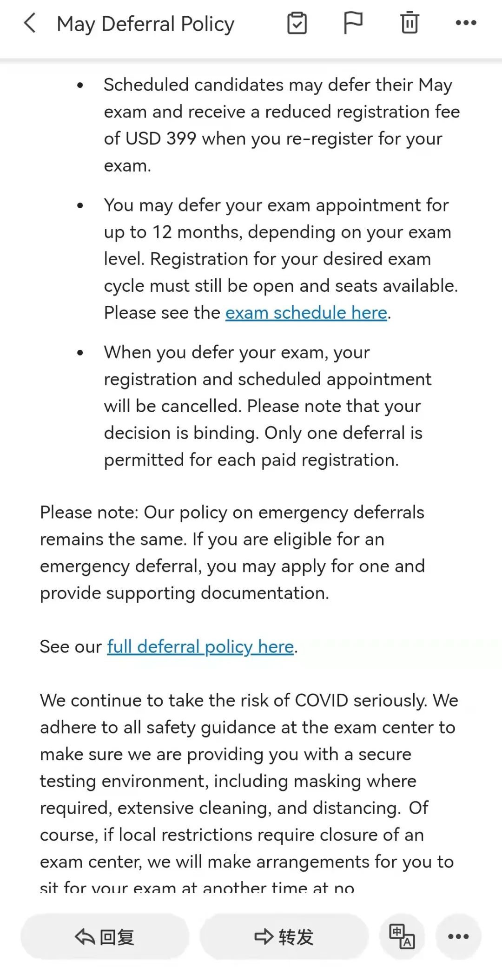Tap the COVID safety guidance paragraph
502x980 pixels.
coord(246,781)
